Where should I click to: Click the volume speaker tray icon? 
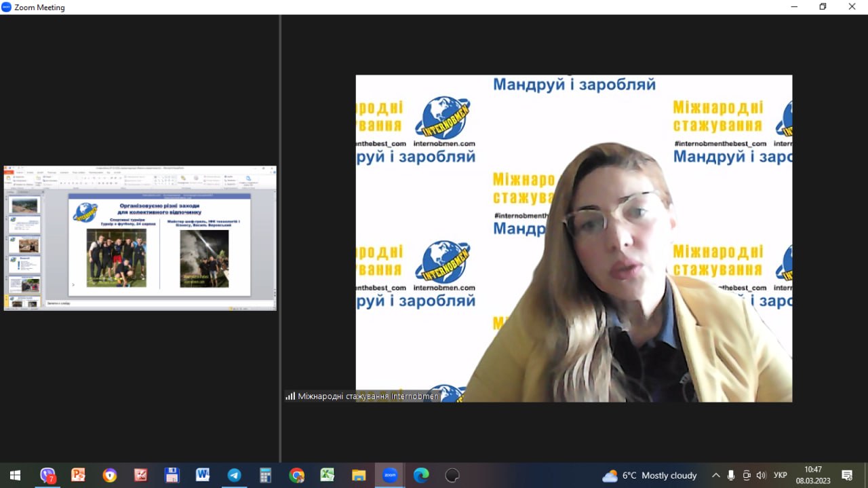tap(761, 475)
